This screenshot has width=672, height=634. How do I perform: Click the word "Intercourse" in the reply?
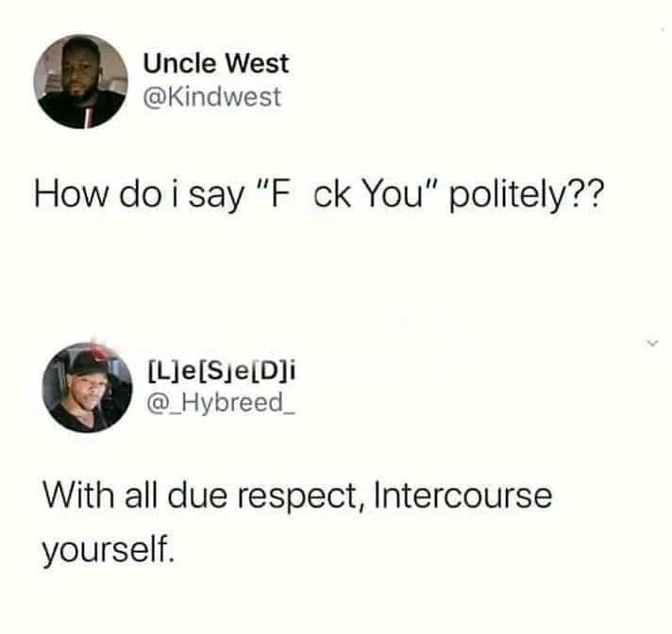click(x=462, y=496)
